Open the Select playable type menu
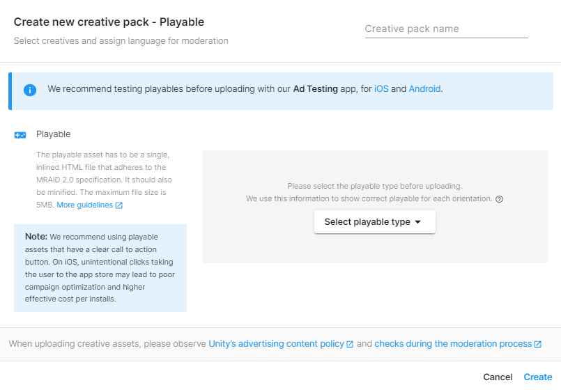 (374, 222)
